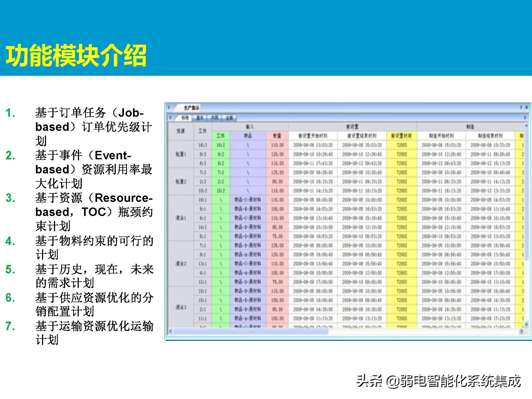
Task: Select the 混合1 resource row group
Action: (x=181, y=218)
